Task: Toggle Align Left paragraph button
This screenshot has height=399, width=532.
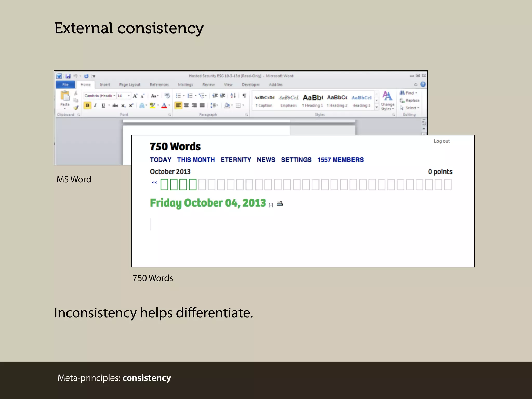Action: [178, 105]
